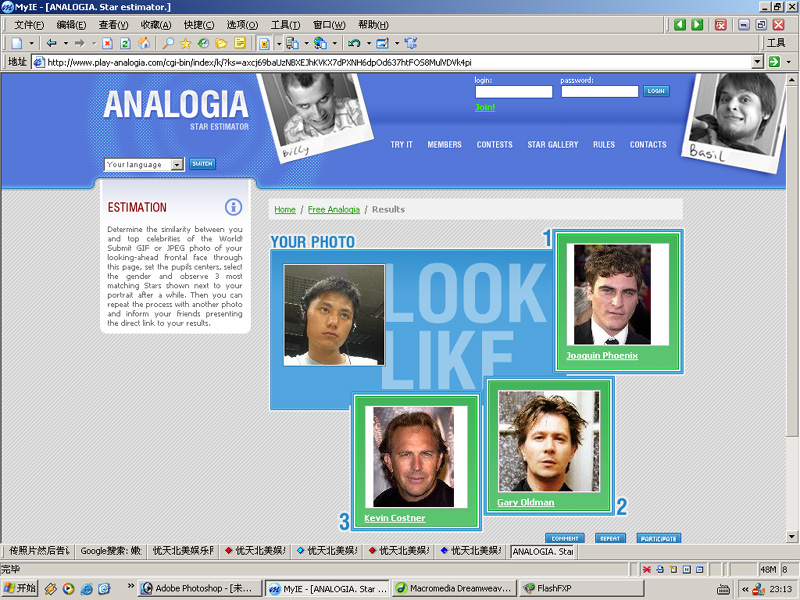Open the 帮助(H) menu
800x600 pixels.
[373, 24]
